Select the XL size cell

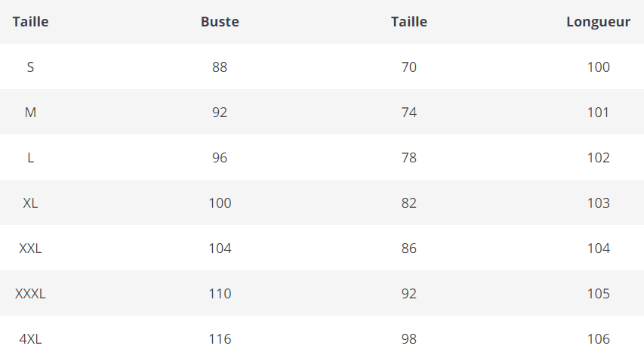tap(30, 203)
